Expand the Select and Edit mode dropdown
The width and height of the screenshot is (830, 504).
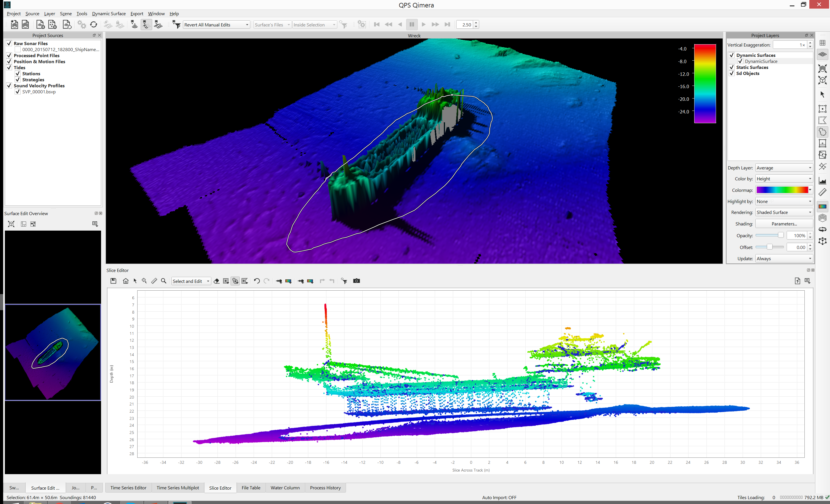(x=191, y=281)
